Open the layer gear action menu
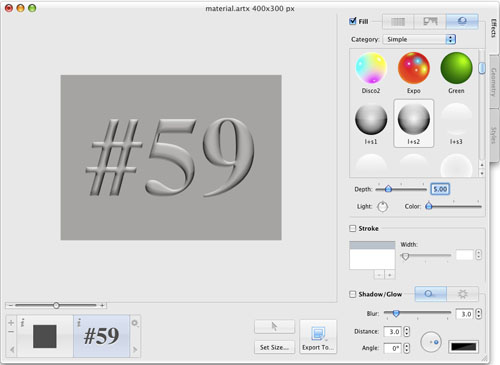 click(x=135, y=323)
